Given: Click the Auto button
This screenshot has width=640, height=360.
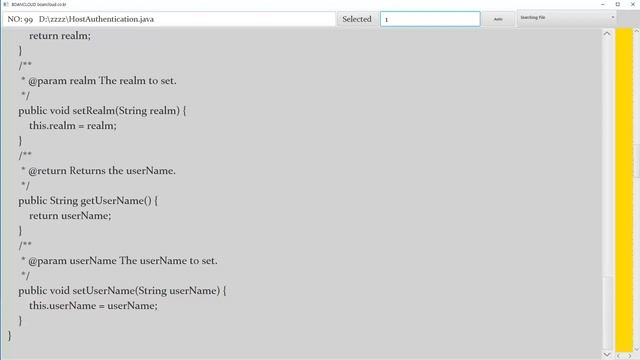Looking at the screenshot, I should (x=498, y=19).
